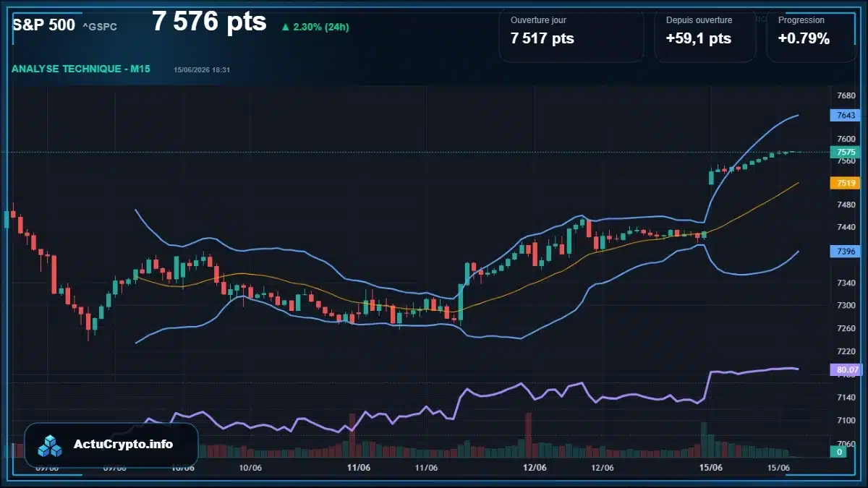Click the purple 80.07 RSI value tag
This screenshot has height=488, width=868.
846,369
